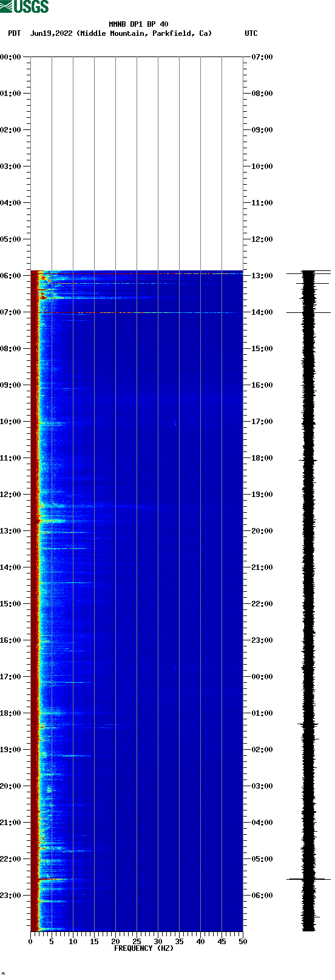The height and width of the screenshot is (980, 335).
Task: Click the 10 Hz frequency tick label
Action: click(73, 942)
